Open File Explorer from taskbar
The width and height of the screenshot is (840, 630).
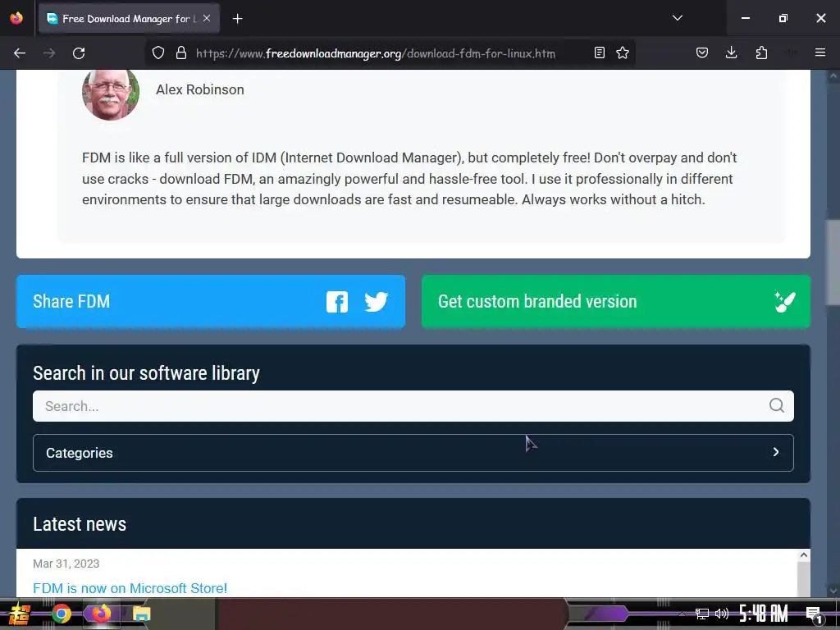(x=141, y=614)
